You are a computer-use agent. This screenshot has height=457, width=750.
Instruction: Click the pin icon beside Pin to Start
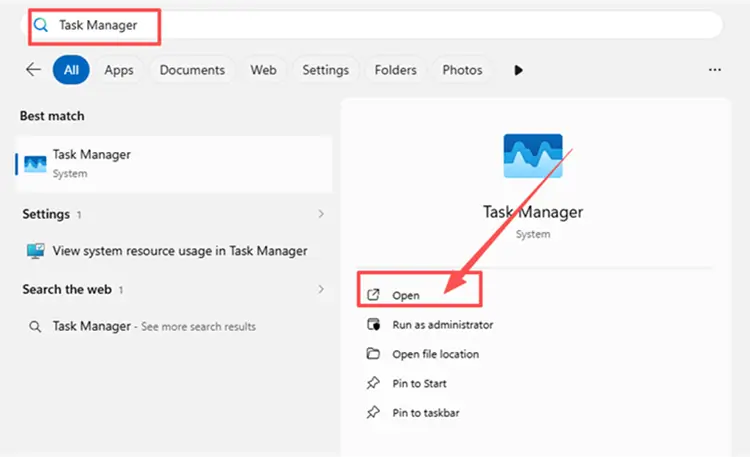(x=373, y=383)
